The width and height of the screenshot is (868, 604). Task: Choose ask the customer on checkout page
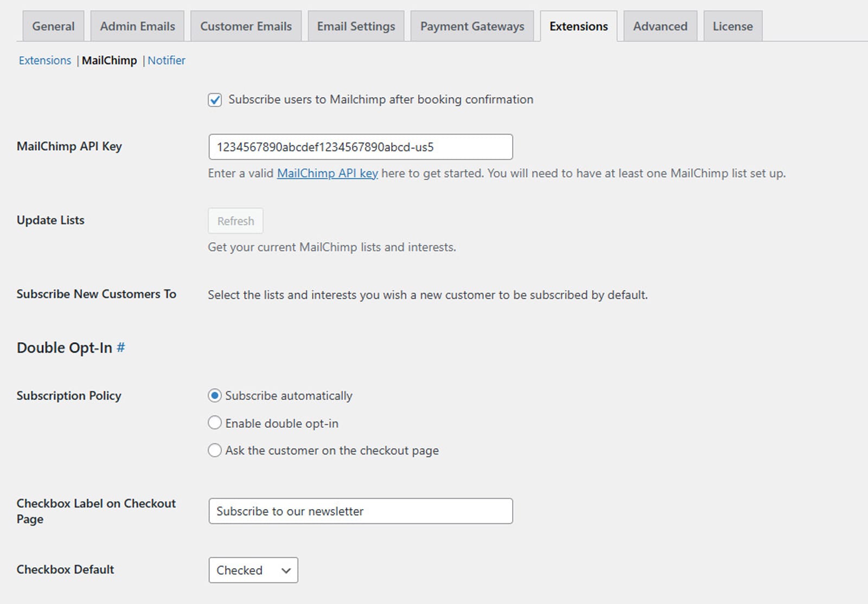pyautogui.click(x=214, y=450)
